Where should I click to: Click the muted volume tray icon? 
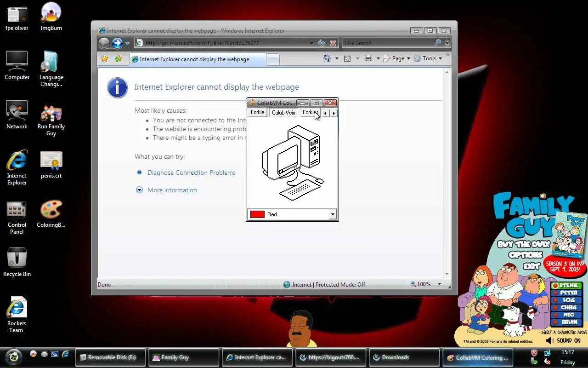pyautogui.click(x=547, y=362)
